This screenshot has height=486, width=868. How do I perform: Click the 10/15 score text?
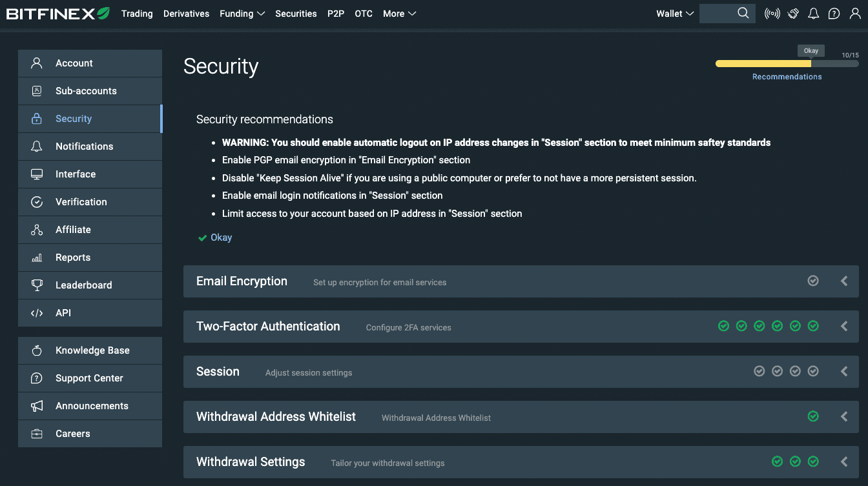[850, 56]
